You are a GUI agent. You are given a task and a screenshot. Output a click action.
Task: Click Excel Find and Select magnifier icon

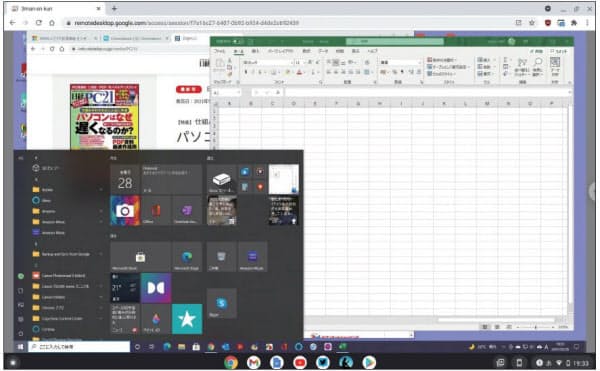538,62
